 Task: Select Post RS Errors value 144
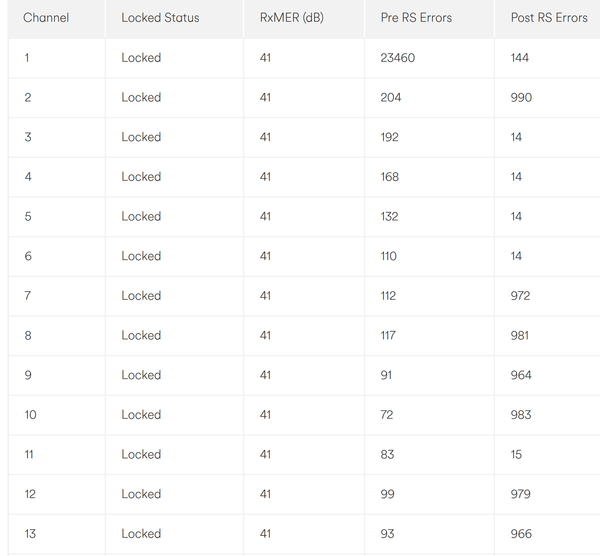point(520,58)
